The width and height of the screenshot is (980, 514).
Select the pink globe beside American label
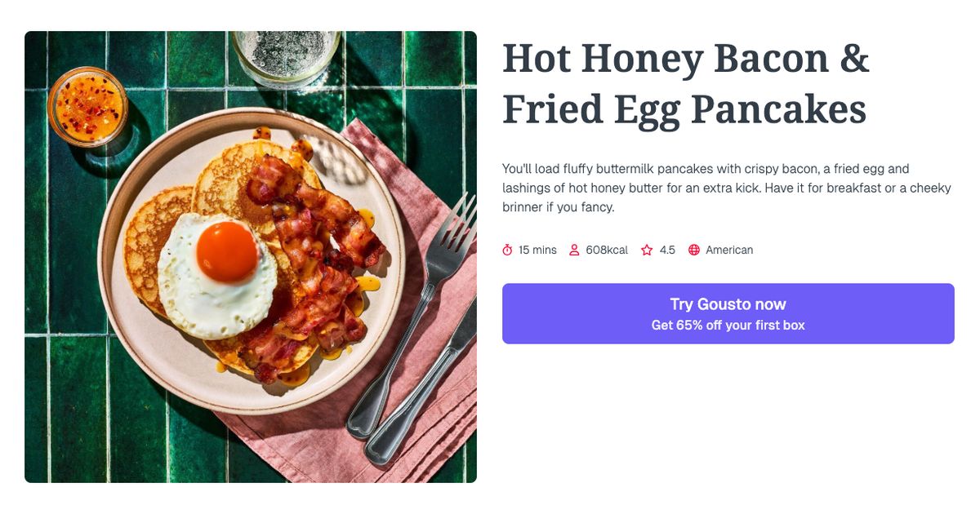coord(693,250)
